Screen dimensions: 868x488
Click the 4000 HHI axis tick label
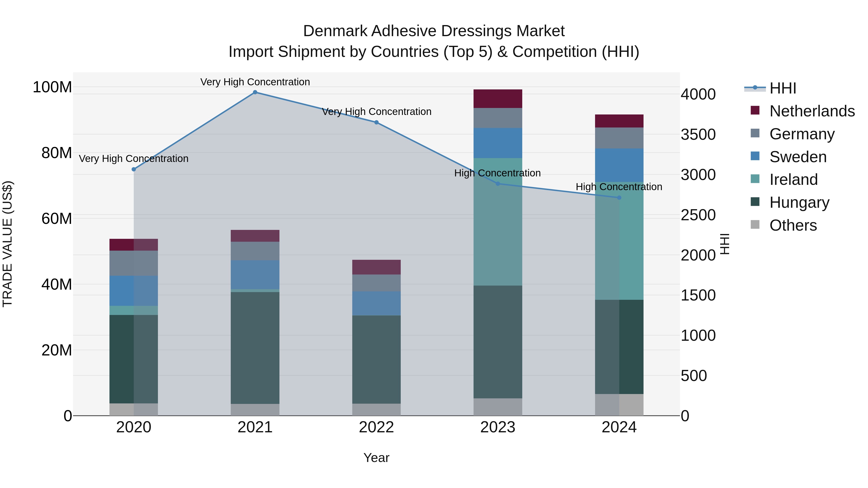click(x=698, y=94)
